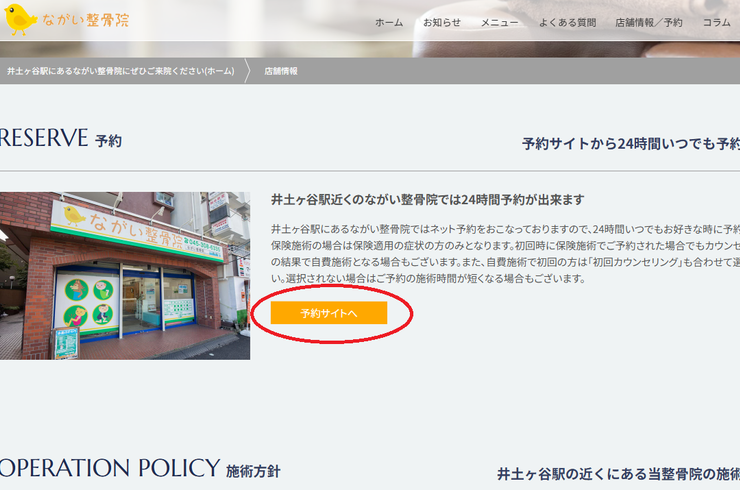Image resolution: width=740 pixels, height=490 pixels.
Task: Click the yellow chick logo icon
Action: point(20,21)
